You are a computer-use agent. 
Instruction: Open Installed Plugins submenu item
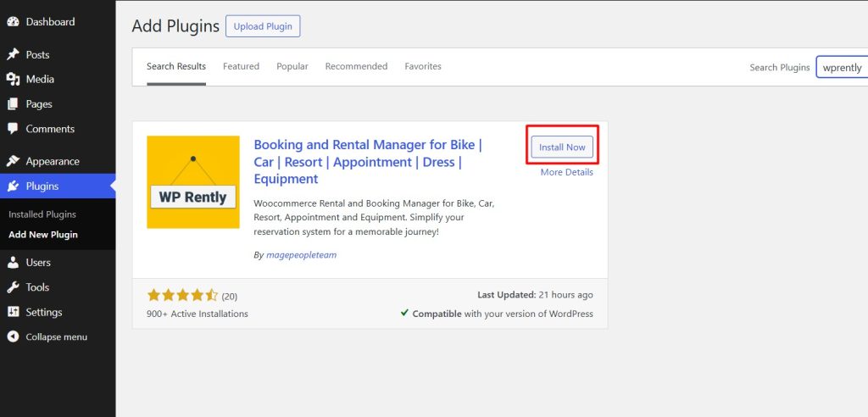[42, 214]
